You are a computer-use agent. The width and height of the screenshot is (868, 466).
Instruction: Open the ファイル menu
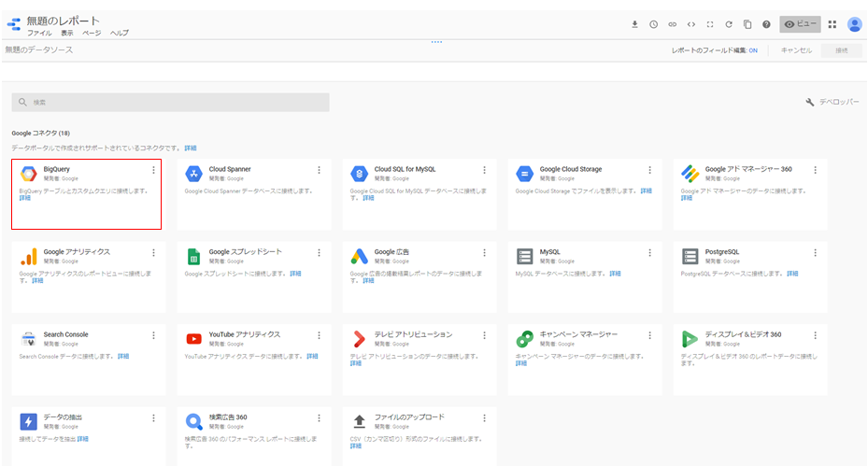click(39, 34)
